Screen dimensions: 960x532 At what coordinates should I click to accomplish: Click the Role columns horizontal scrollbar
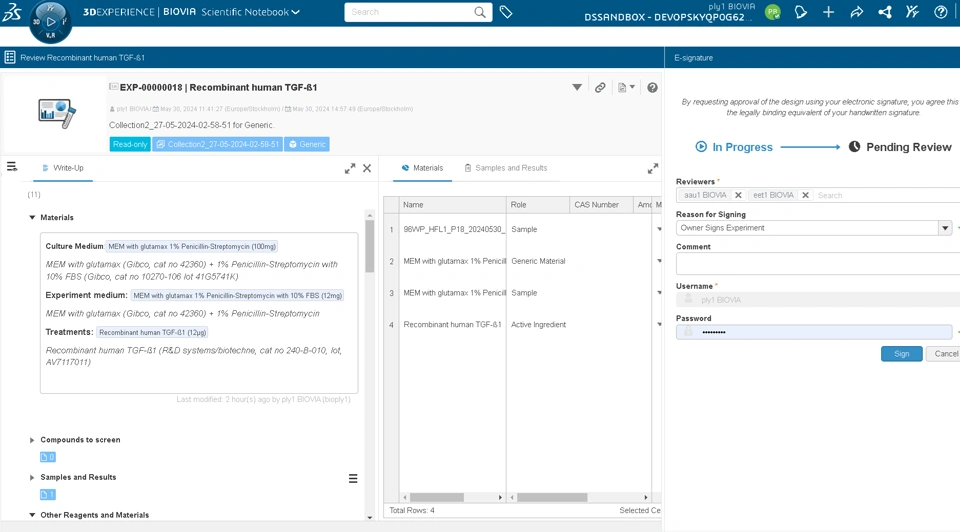pyautogui.click(x=552, y=498)
